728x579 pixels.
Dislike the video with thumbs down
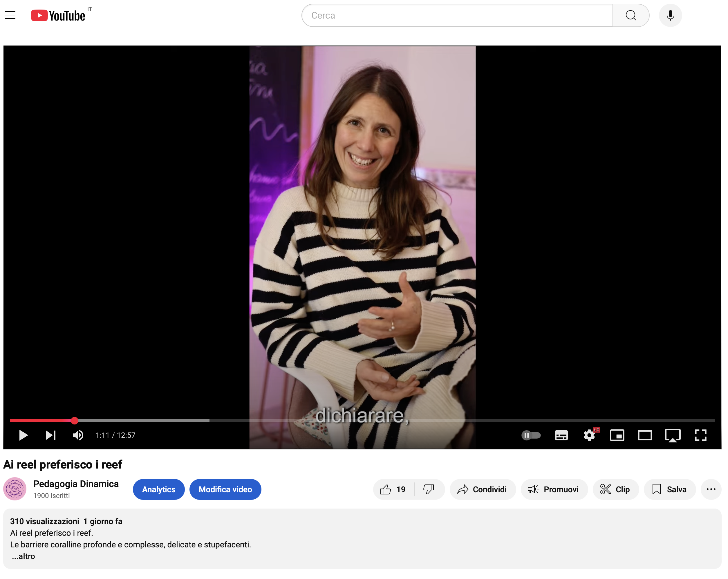pyautogui.click(x=429, y=489)
